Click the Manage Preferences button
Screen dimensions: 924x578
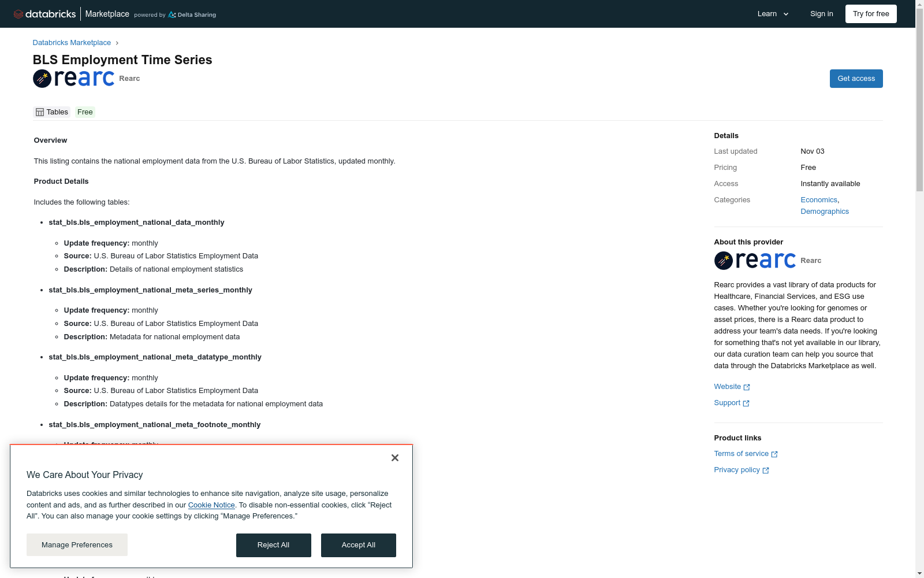point(77,545)
